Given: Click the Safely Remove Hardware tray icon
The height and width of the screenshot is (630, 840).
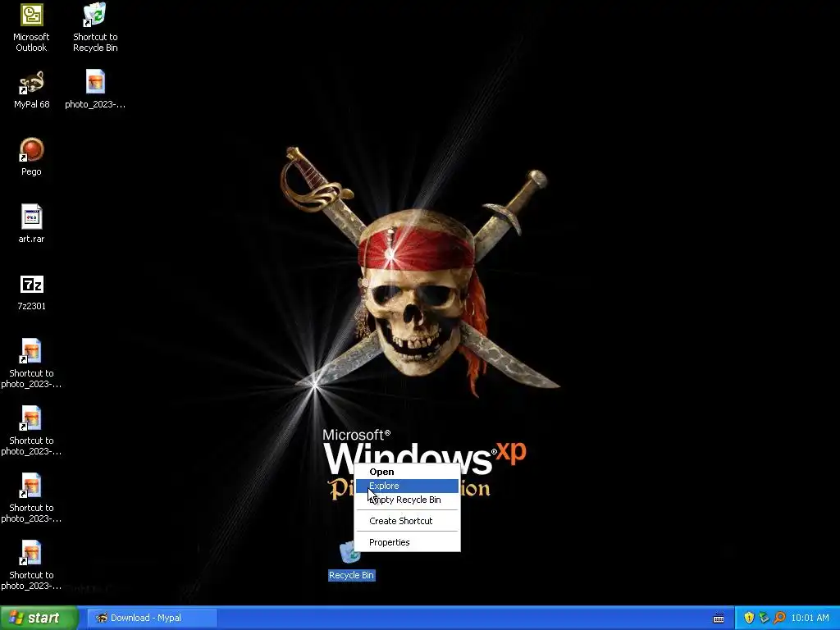Looking at the screenshot, I should (764, 618).
